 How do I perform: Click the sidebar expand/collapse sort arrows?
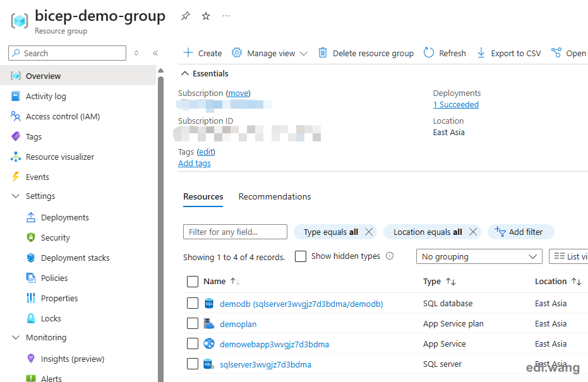(x=136, y=53)
